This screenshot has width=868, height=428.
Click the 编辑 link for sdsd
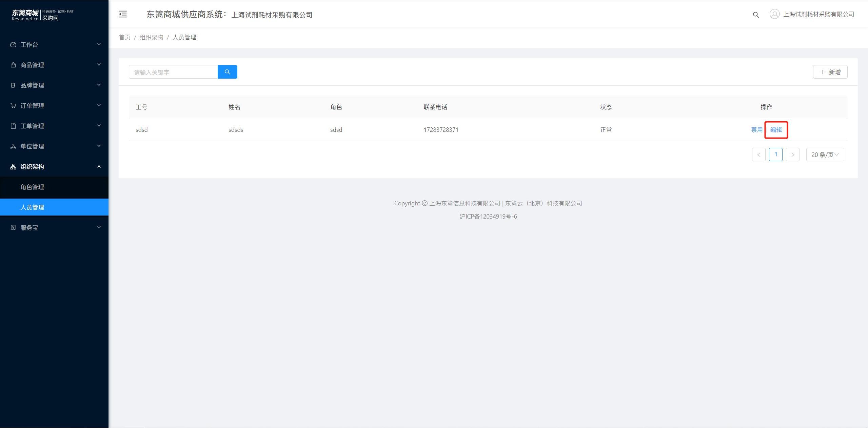pyautogui.click(x=776, y=130)
